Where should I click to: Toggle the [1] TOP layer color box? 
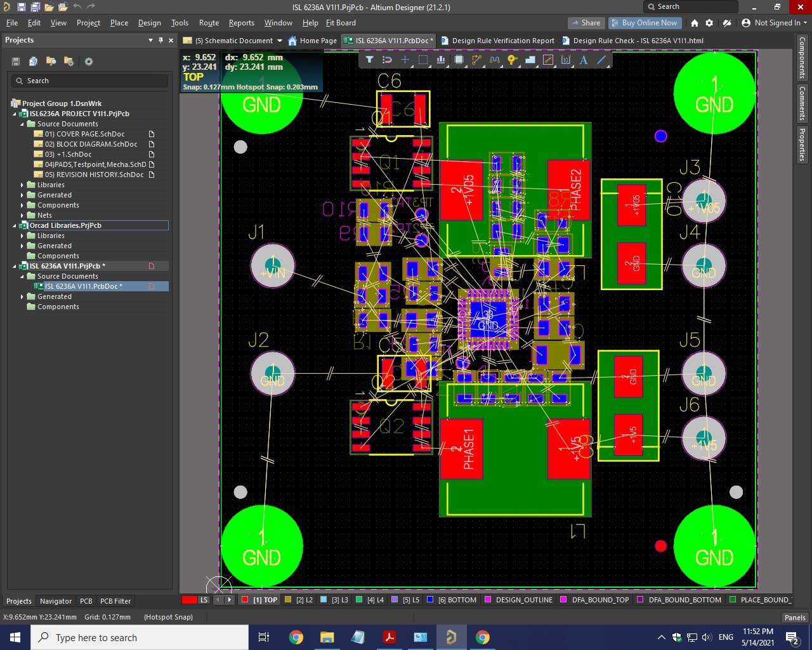(x=245, y=600)
